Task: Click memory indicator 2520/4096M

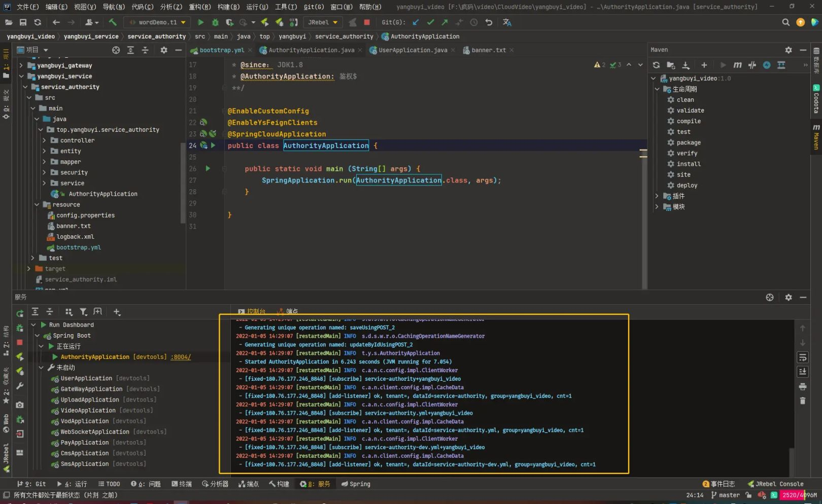Action: coord(799,495)
